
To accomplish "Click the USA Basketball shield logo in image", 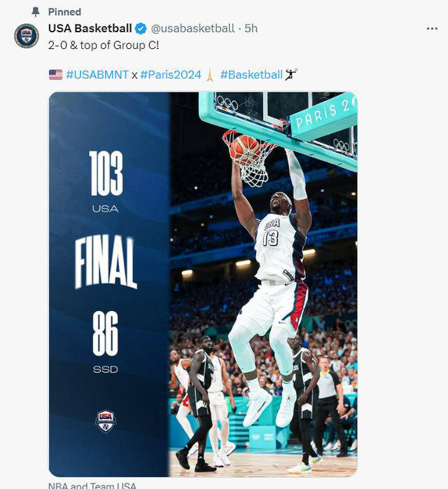I will click(106, 421).
